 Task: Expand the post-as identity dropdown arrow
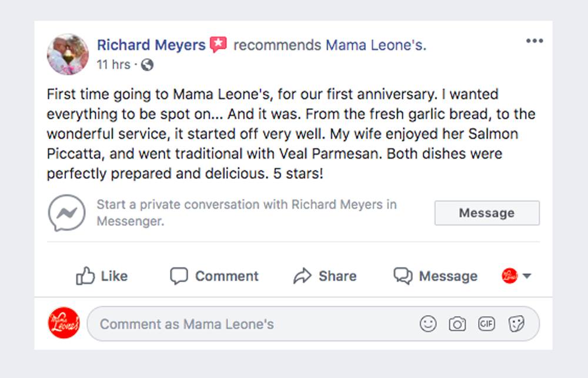tap(527, 276)
